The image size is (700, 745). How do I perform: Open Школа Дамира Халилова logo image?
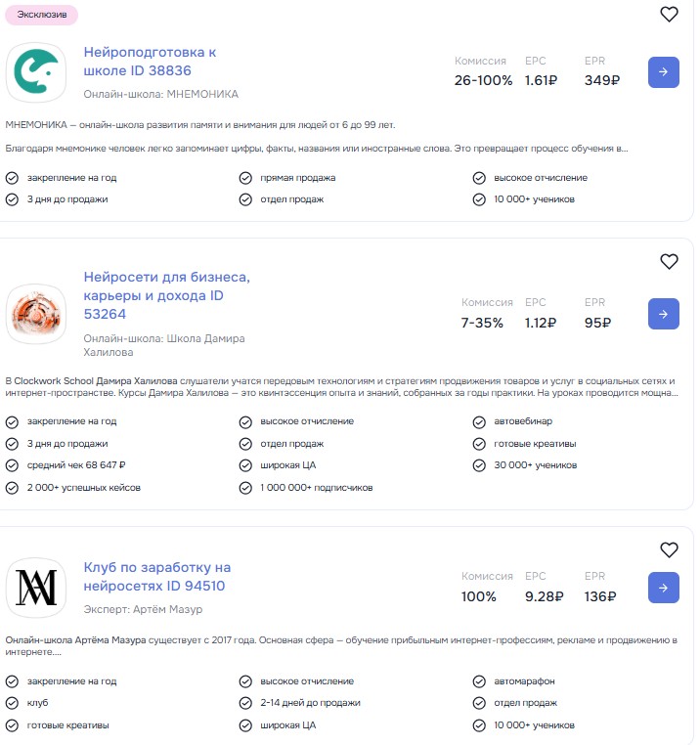36,314
